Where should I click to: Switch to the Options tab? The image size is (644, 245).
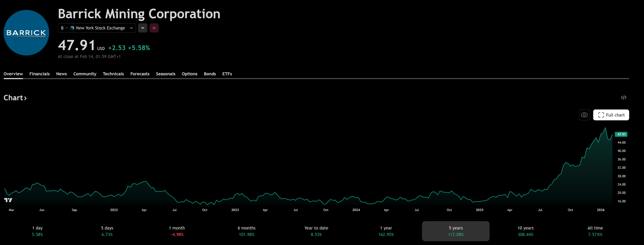[189, 74]
